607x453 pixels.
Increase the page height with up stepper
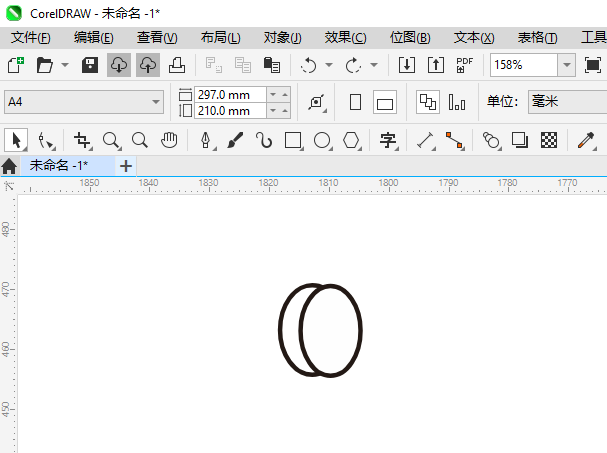pyautogui.click(x=285, y=111)
